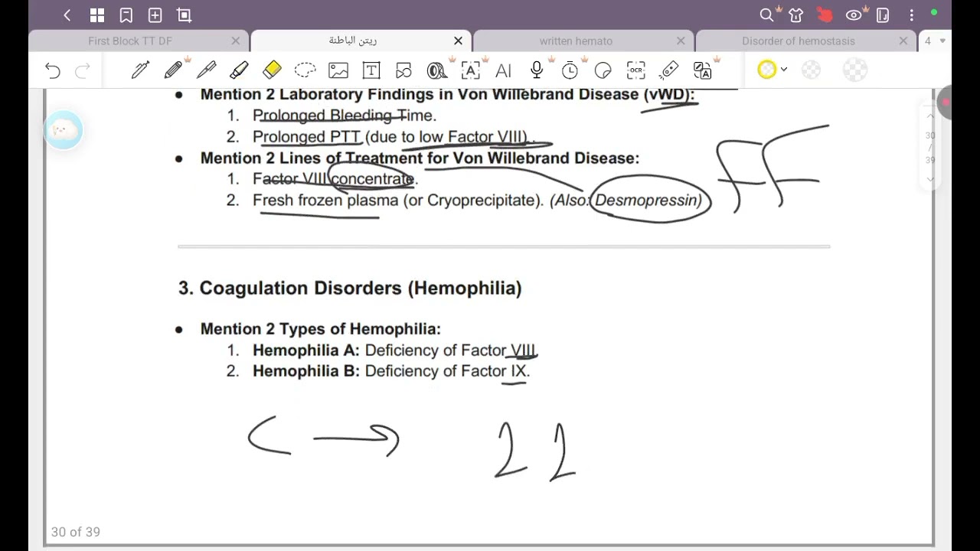Image resolution: width=980 pixels, height=551 pixels.
Task: Close the First Block TT DF tab
Action: pos(235,41)
